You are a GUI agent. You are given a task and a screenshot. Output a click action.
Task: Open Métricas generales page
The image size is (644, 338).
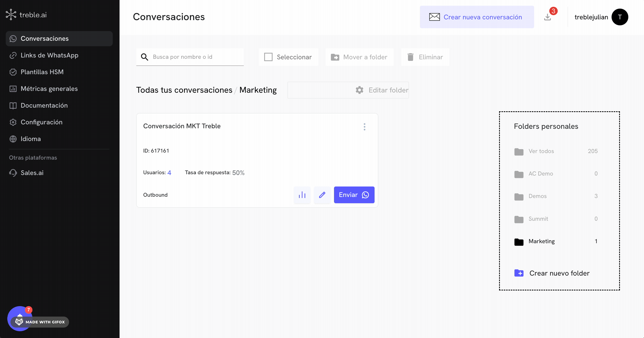(x=49, y=89)
